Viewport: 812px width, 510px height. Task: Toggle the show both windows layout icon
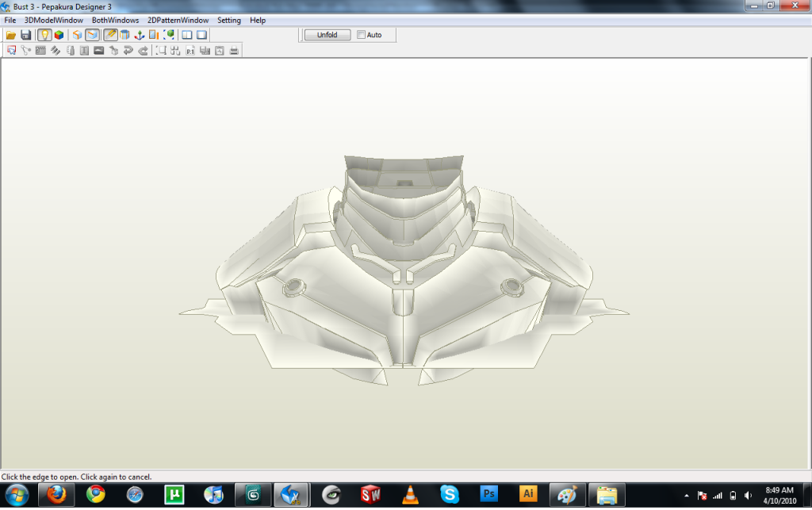tap(187, 35)
